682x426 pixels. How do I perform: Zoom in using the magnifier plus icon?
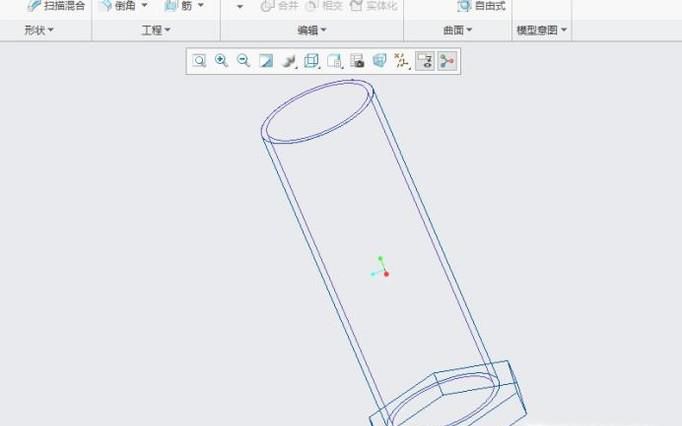[222, 61]
